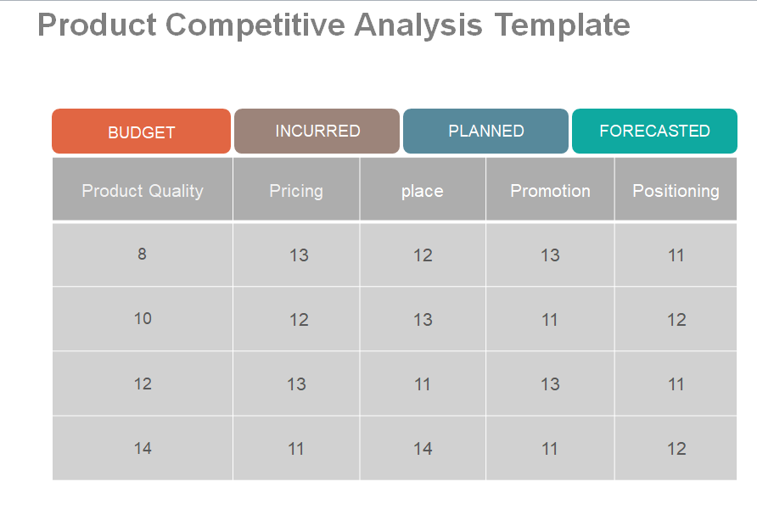Click the Positioning column header
This screenshot has width=757, height=532.
click(676, 190)
